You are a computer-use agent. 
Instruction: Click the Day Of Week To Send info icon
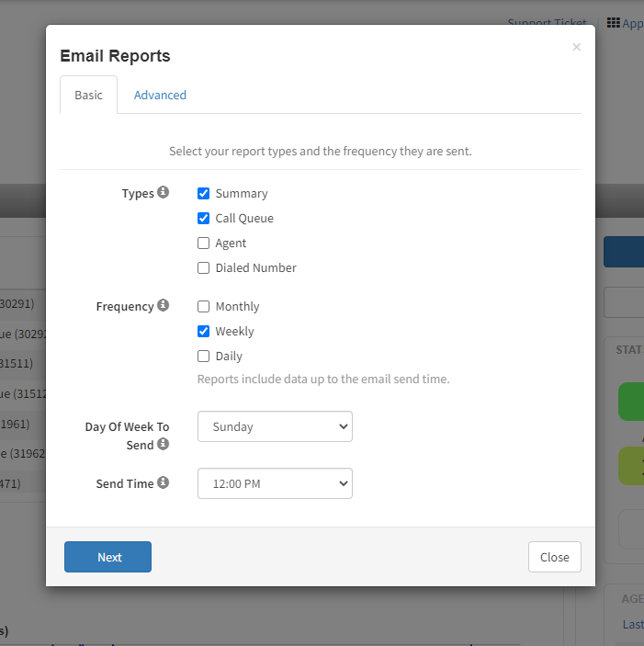click(163, 444)
